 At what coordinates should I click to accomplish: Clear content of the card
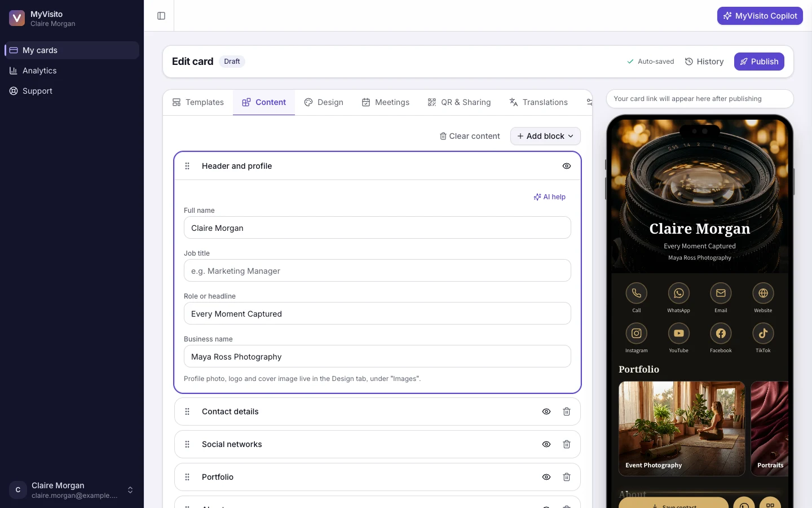coord(470,136)
